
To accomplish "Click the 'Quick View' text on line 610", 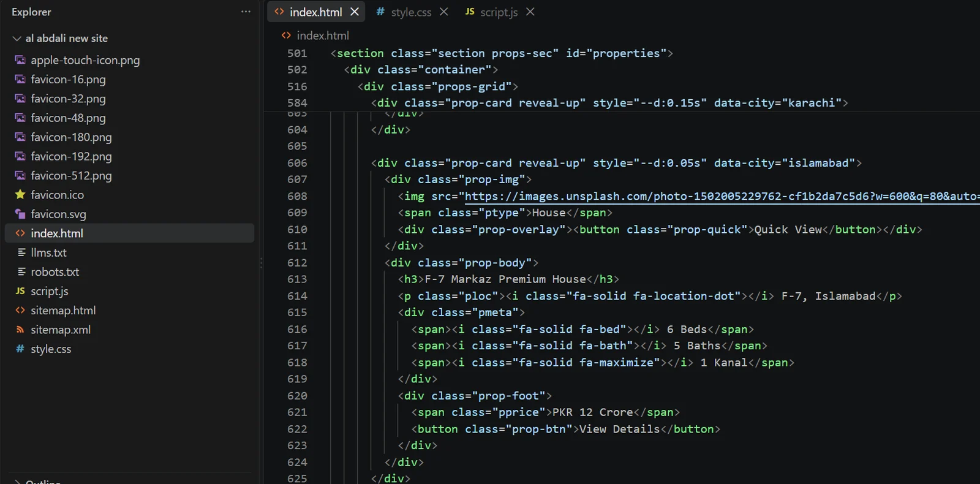I will click(788, 230).
